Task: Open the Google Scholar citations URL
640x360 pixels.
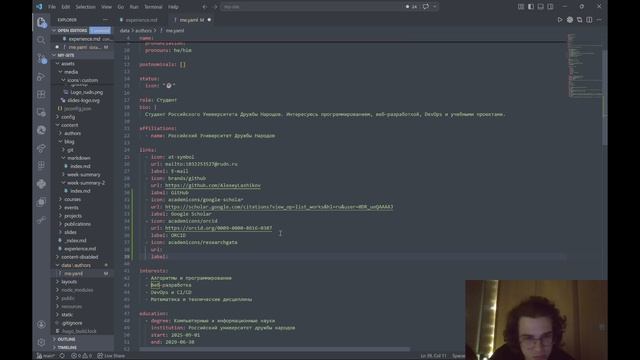Action: [279, 207]
